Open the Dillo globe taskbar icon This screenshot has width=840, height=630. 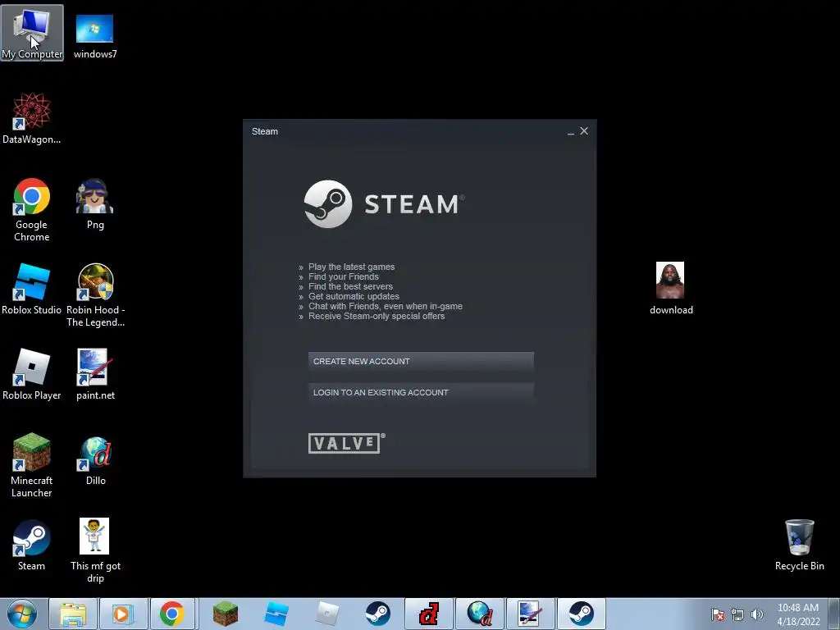(x=479, y=614)
